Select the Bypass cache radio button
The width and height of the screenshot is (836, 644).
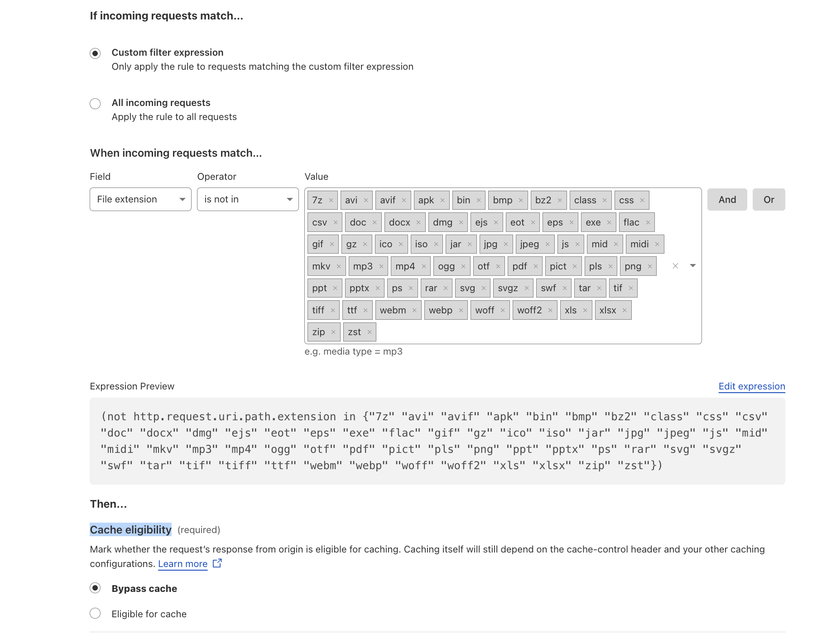[x=95, y=588]
